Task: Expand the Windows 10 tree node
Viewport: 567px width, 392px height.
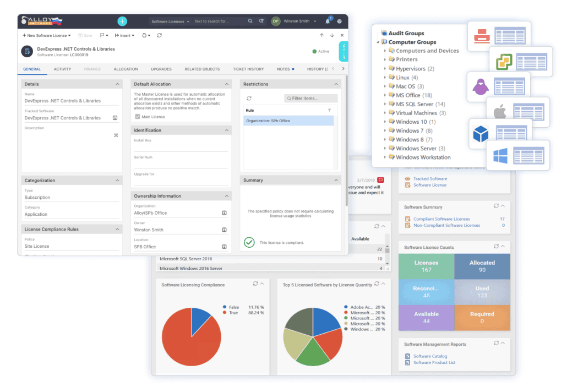Action: (385, 122)
